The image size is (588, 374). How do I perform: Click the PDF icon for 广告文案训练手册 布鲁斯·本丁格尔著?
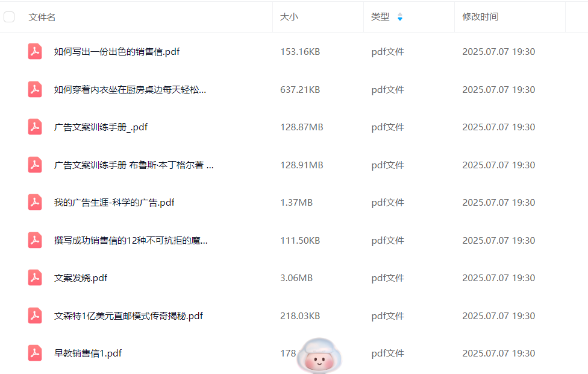pyautogui.click(x=35, y=165)
